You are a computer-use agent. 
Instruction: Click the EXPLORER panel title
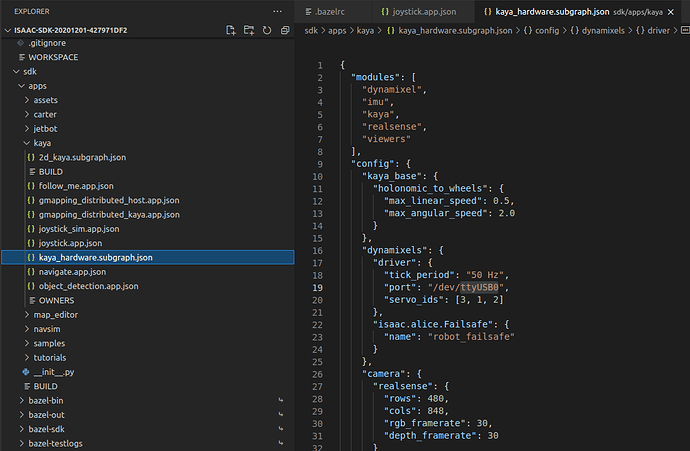32,11
